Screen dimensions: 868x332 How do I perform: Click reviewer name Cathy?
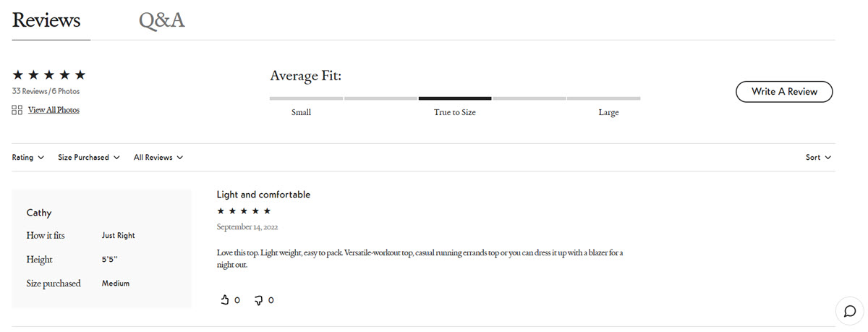click(39, 213)
